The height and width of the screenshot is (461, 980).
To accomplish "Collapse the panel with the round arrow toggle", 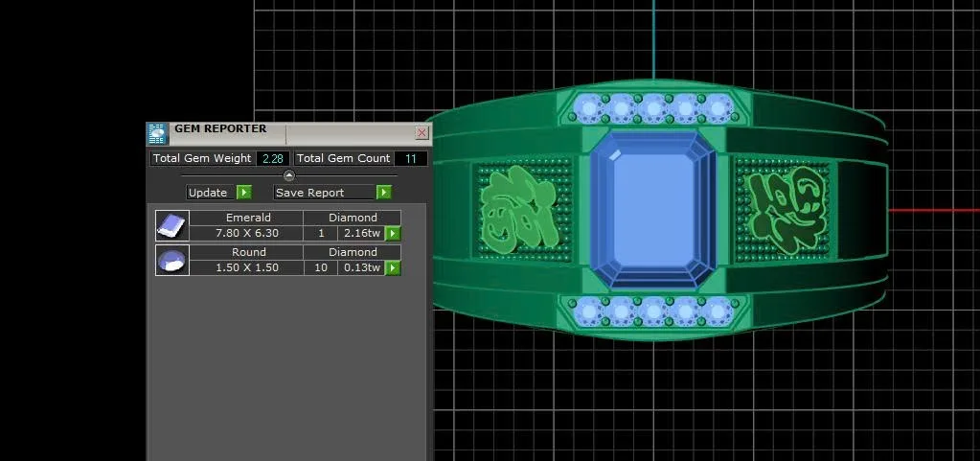I will (289, 175).
